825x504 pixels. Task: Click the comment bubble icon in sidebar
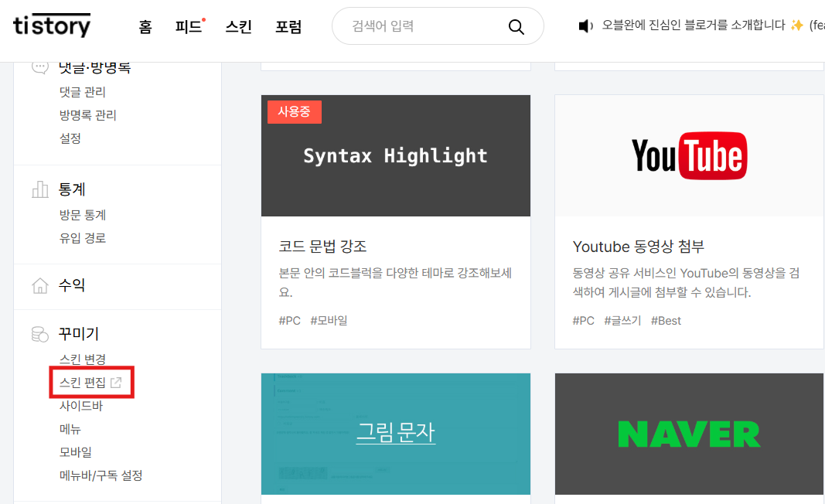[x=40, y=68]
